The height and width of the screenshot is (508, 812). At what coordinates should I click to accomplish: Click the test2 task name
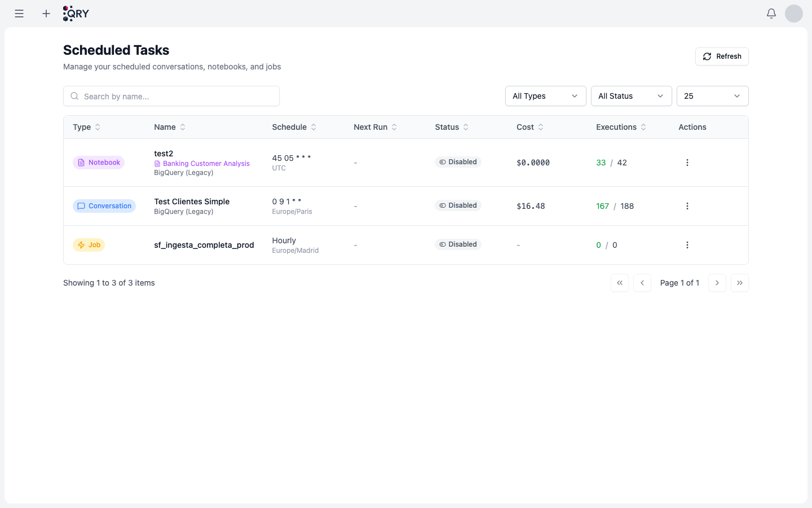[x=164, y=154]
